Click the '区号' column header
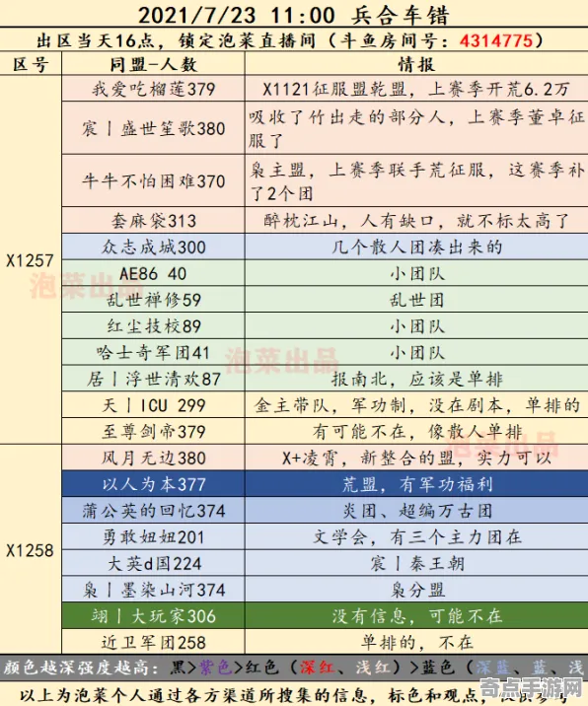 point(31,64)
